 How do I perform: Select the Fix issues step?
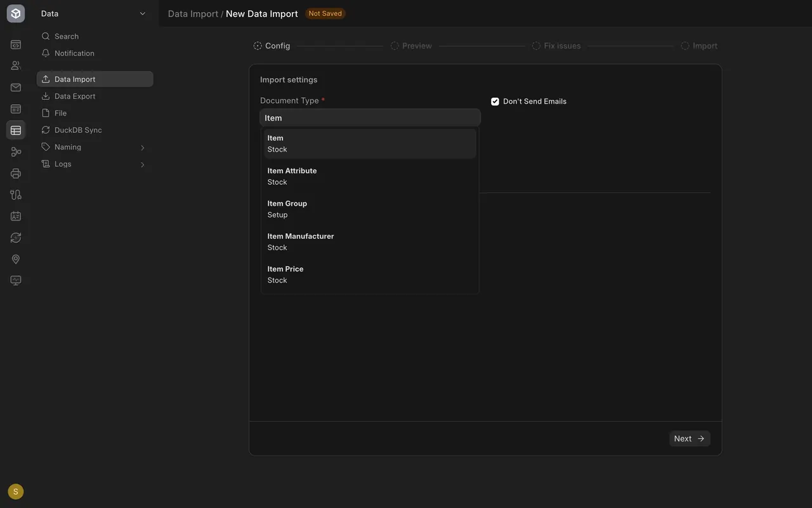556,46
